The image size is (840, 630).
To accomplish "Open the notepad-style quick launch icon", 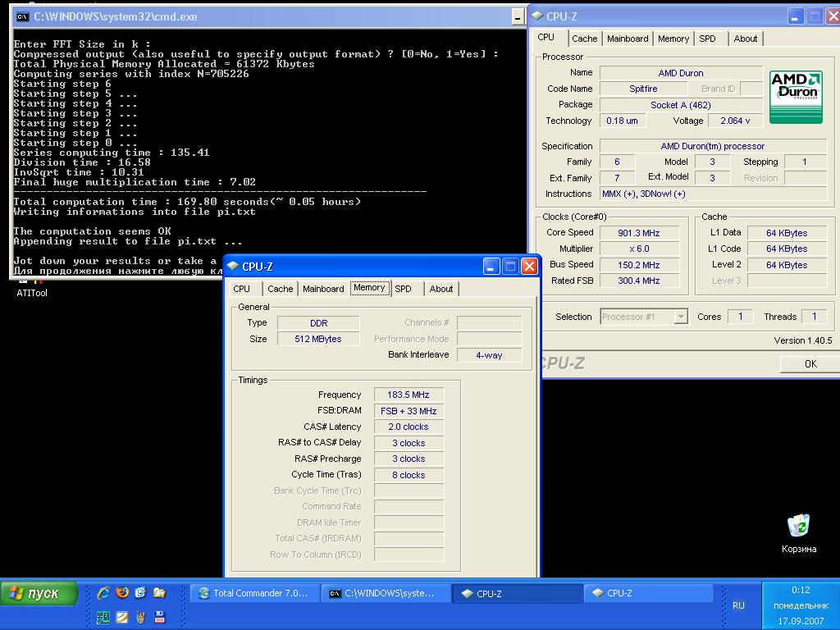I will tap(122, 617).
